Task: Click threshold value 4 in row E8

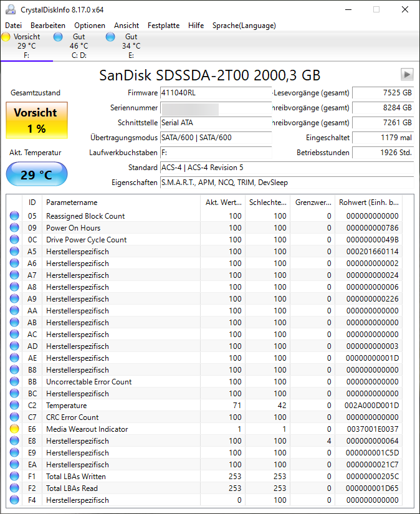Action: click(x=329, y=441)
